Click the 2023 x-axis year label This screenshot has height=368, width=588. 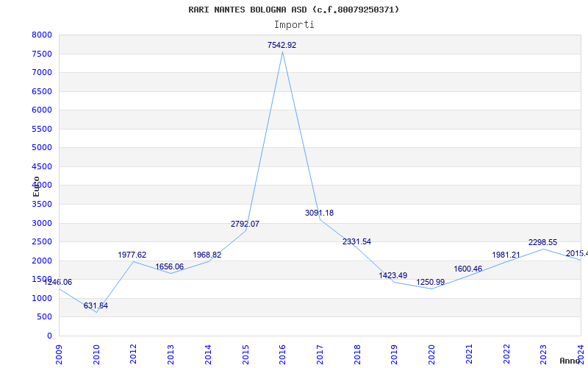click(543, 354)
